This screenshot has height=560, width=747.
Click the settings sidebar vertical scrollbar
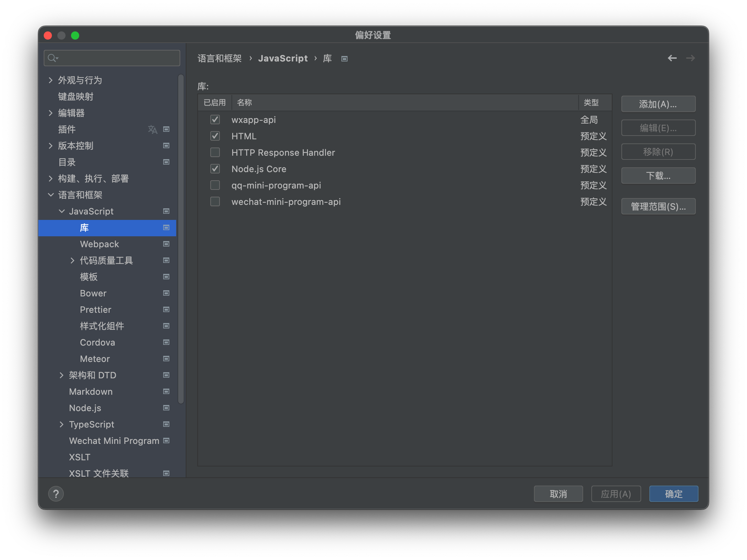181,239
